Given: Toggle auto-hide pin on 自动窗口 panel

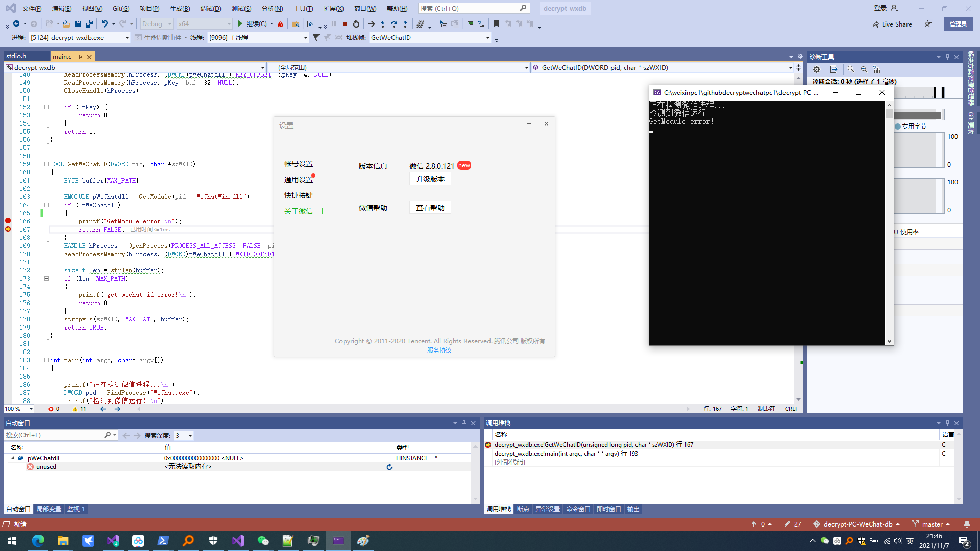Looking at the screenshot, I should (464, 423).
